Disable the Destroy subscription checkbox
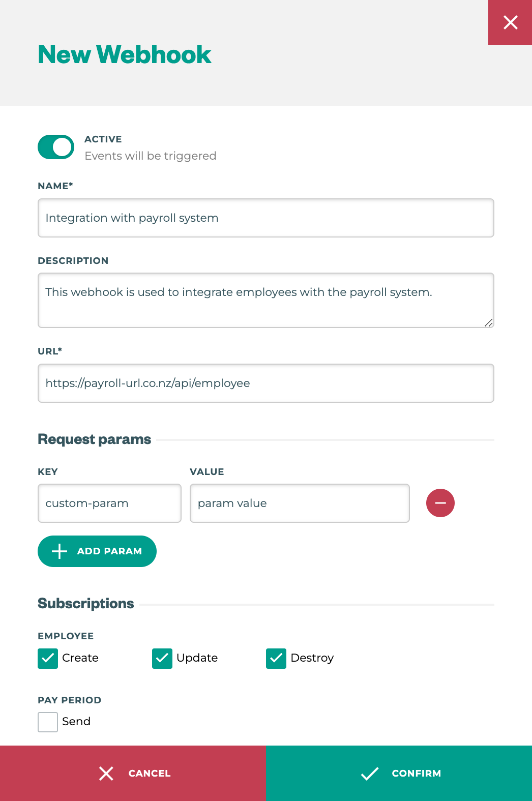 coord(276,658)
